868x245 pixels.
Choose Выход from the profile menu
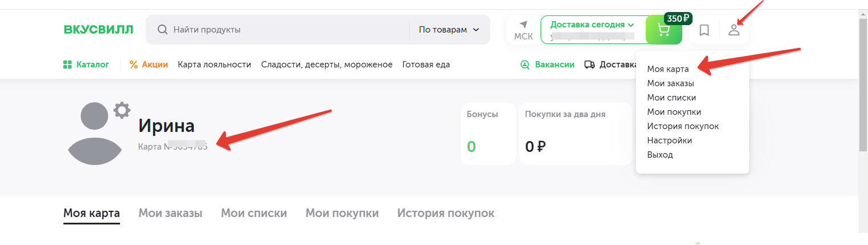click(x=660, y=155)
